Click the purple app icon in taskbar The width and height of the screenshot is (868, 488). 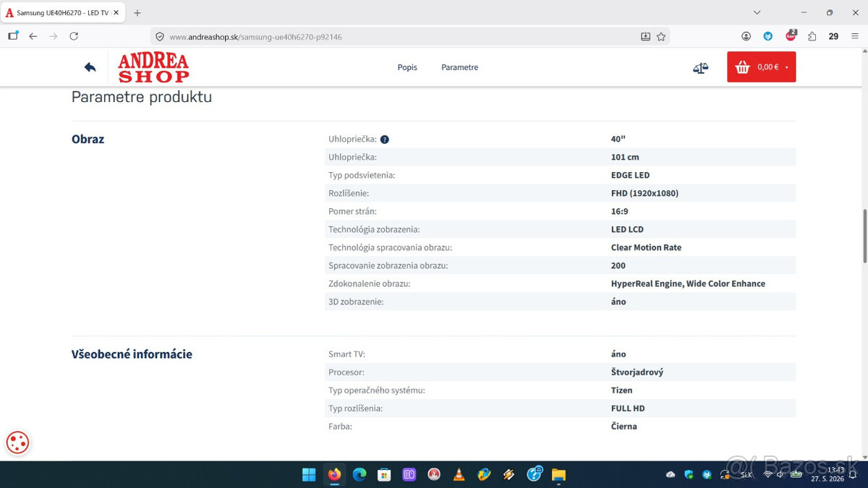pyautogui.click(x=409, y=475)
